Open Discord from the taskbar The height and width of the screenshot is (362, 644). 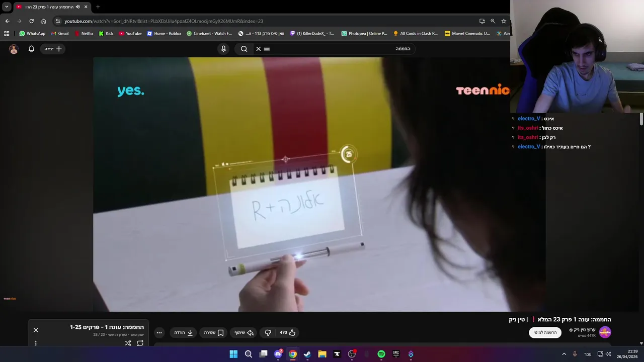point(278,354)
